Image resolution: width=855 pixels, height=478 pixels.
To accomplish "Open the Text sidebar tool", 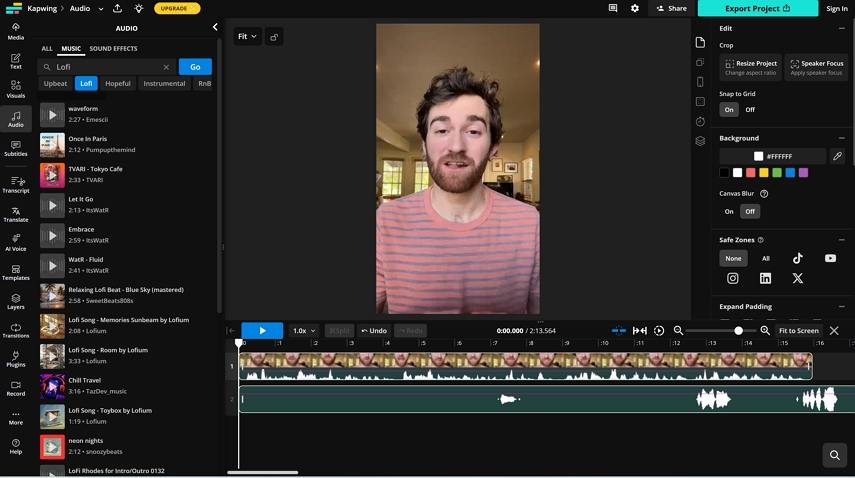I will [x=15, y=61].
